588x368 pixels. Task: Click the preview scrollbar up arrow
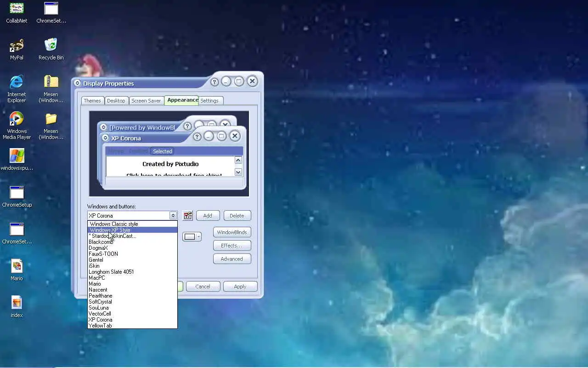(238, 160)
